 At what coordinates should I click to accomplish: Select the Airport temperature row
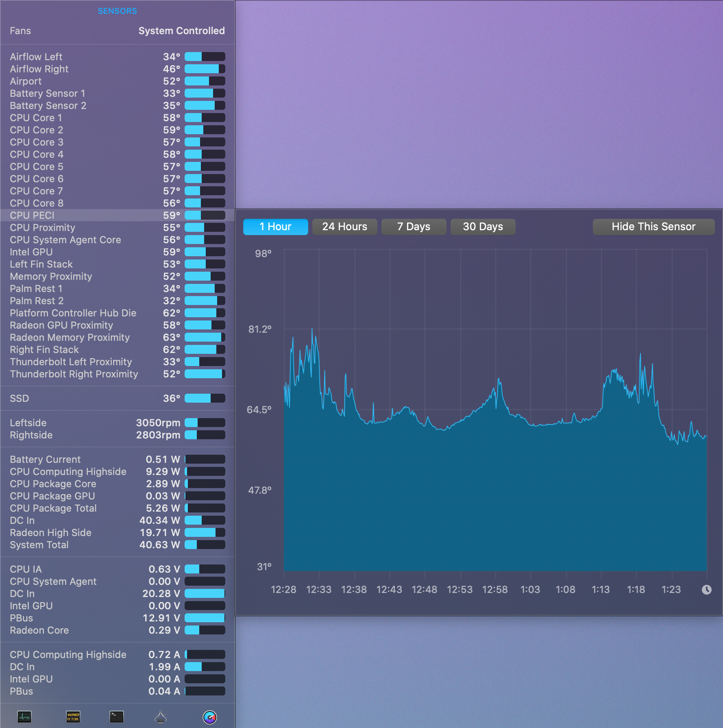pyautogui.click(x=118, y=81)
